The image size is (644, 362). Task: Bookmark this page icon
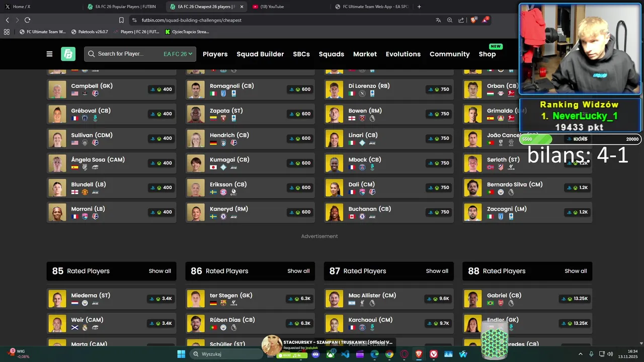[x=121, y=20]
